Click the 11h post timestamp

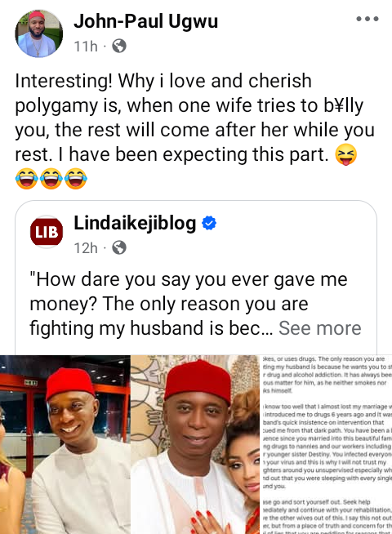[86, 47]
